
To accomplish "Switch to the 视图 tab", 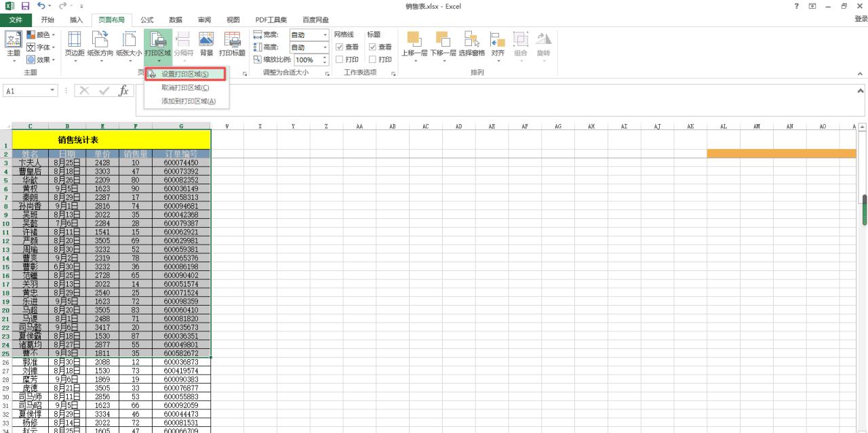I will [x=233, y=20].
